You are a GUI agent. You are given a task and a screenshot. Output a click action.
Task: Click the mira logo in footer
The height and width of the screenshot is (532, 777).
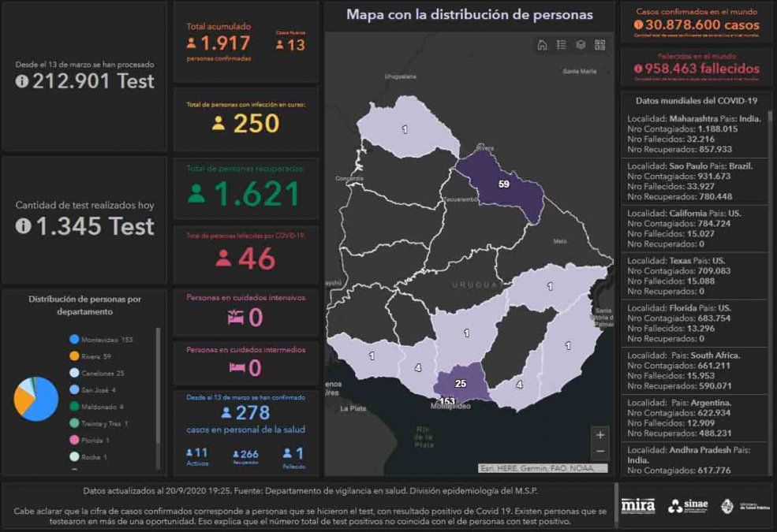[637, 506]
